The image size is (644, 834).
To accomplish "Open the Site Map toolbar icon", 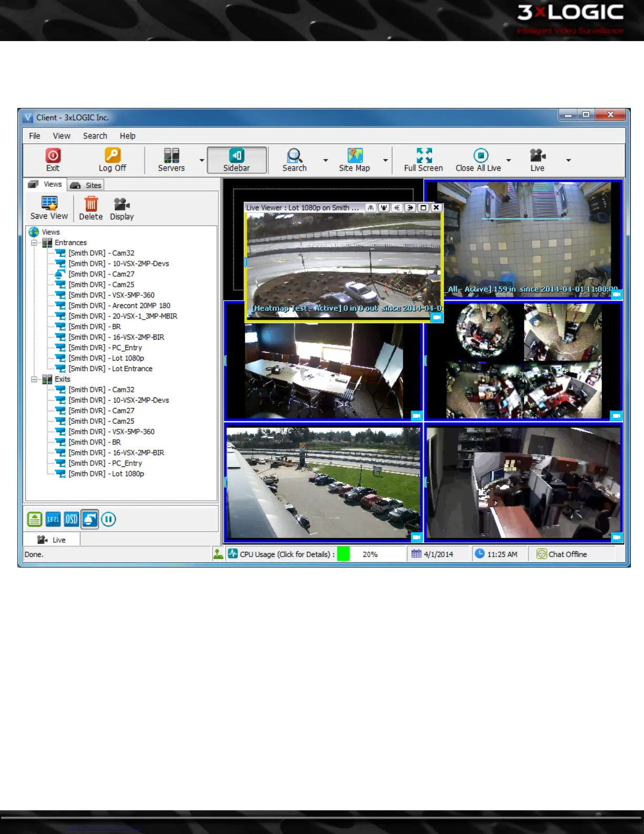I will click(355, 155).
